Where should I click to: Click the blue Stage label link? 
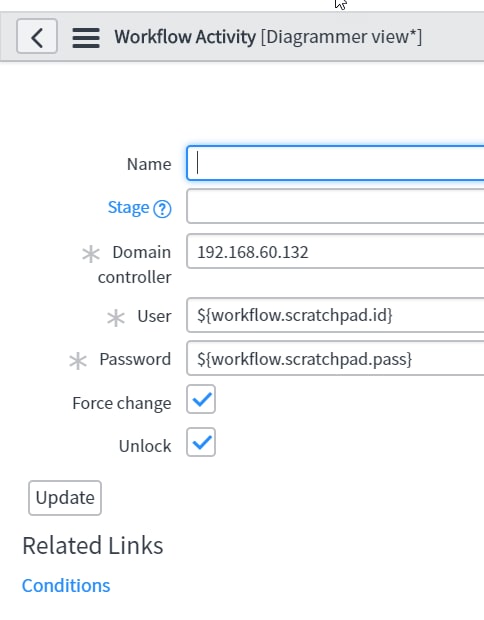point(129,207)
